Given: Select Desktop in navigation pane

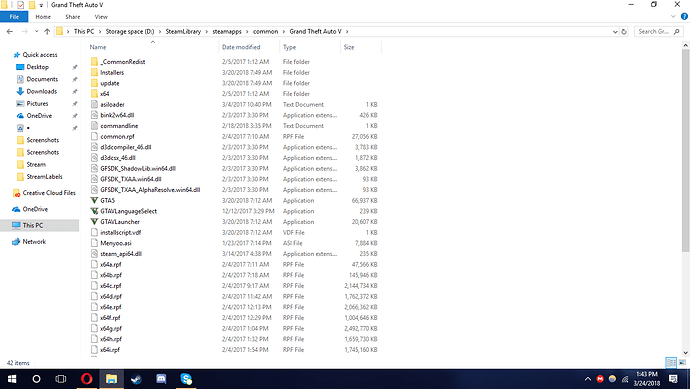Looking at the screenshot, I should (x=37, y=67).
